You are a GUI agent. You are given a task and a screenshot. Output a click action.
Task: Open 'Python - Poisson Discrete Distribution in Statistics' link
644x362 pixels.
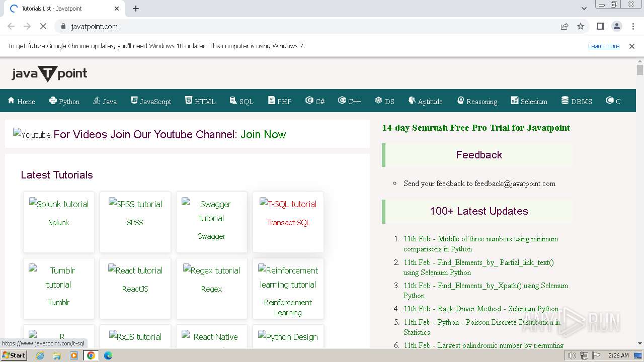tap(482, 327)
